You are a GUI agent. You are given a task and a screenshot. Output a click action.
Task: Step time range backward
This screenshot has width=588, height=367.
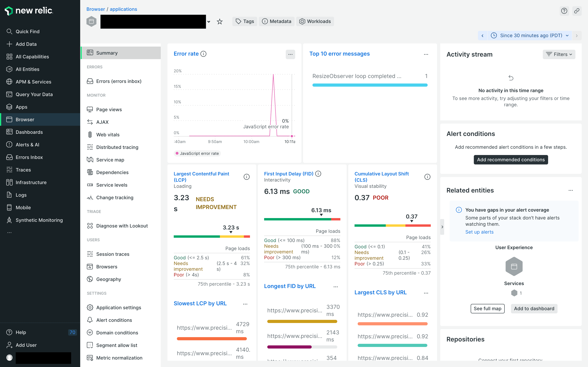click(x=483, y=35)
